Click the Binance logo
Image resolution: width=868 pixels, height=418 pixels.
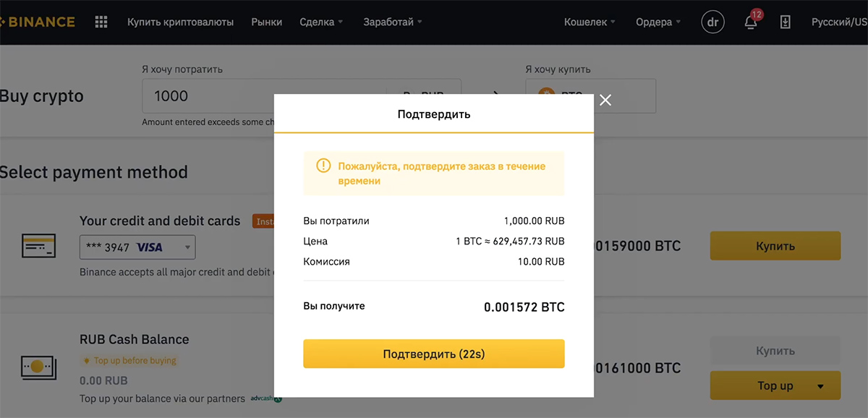point(36,22)
